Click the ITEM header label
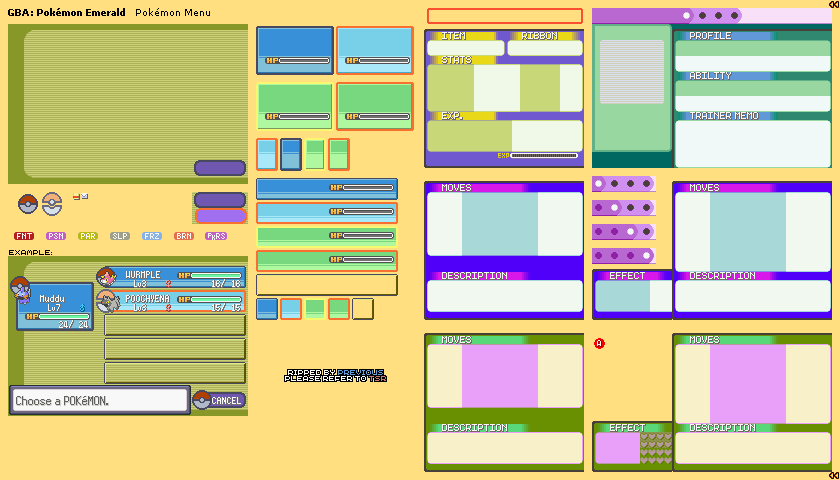Viewport: 840px width, 480px height. click(453, 36)
